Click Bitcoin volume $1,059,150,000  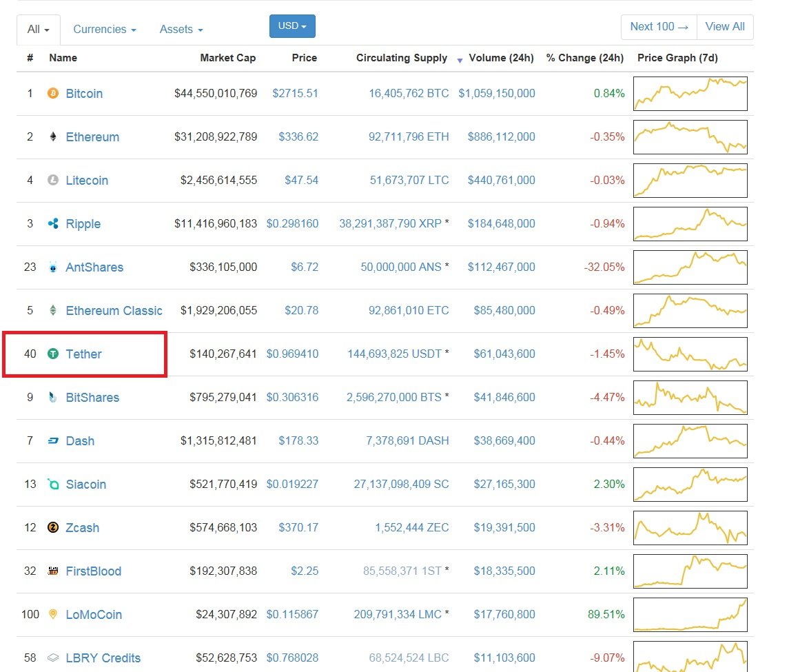tap(497, 94)
